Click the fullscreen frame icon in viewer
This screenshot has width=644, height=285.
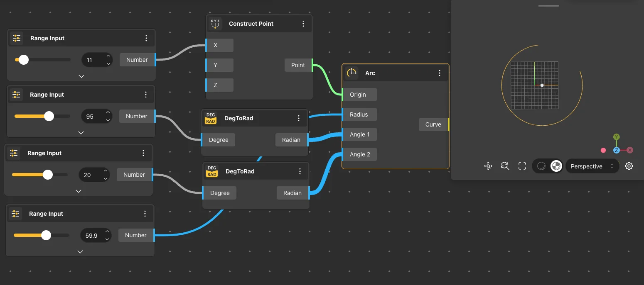point(522,166)
